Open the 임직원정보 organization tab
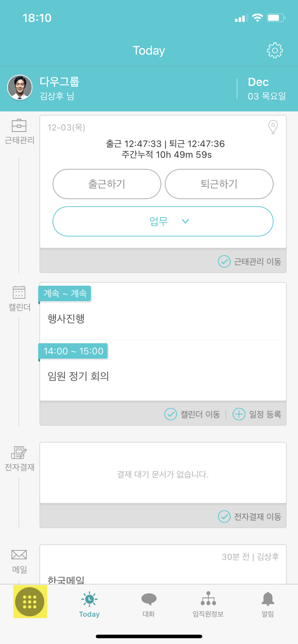 coord(208,604)
